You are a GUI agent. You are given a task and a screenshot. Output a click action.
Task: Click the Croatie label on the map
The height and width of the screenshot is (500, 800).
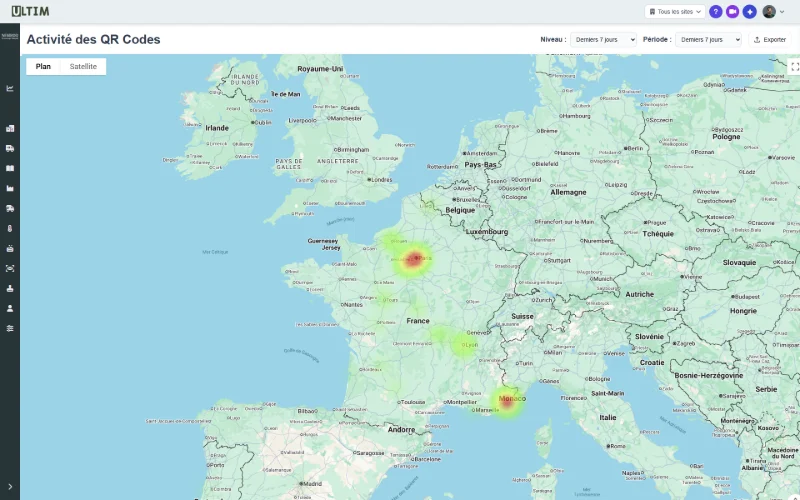[x=652, y=363]
